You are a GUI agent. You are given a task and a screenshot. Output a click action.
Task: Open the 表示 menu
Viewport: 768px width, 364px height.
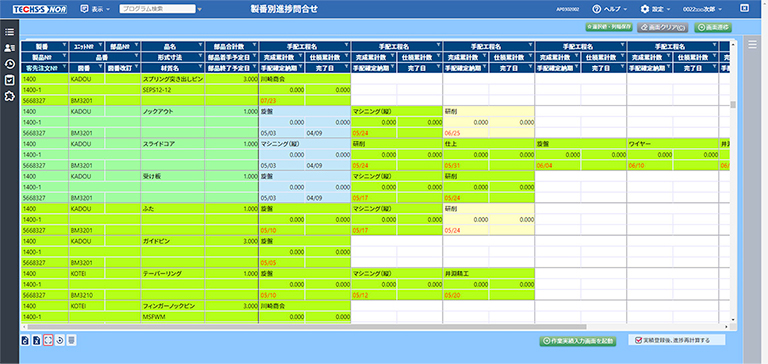click(x=95, y=9)
